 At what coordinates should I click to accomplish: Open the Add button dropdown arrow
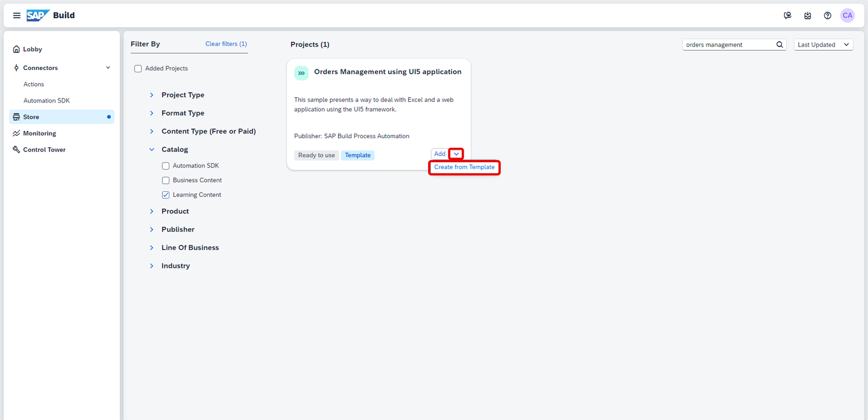[456, 154]
